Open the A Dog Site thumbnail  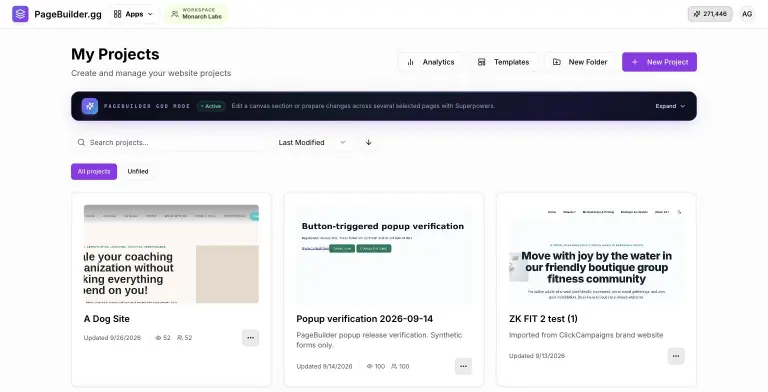coord(171,254)
